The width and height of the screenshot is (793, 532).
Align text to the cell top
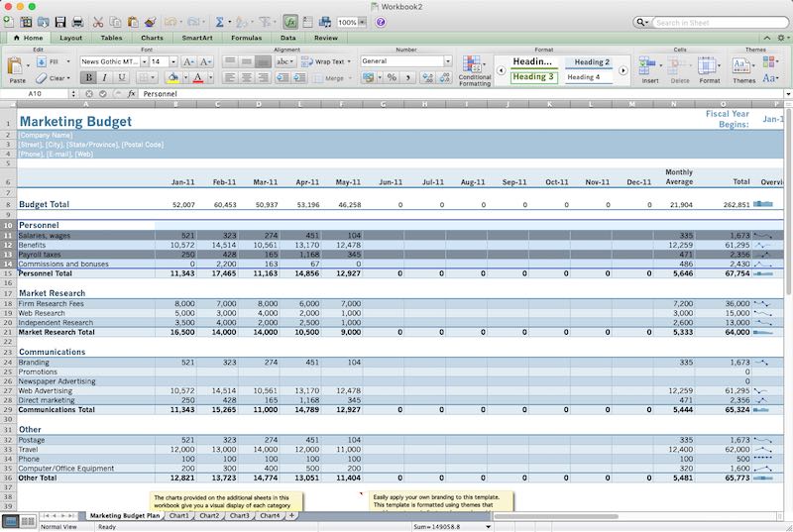(x=230, y=61)
